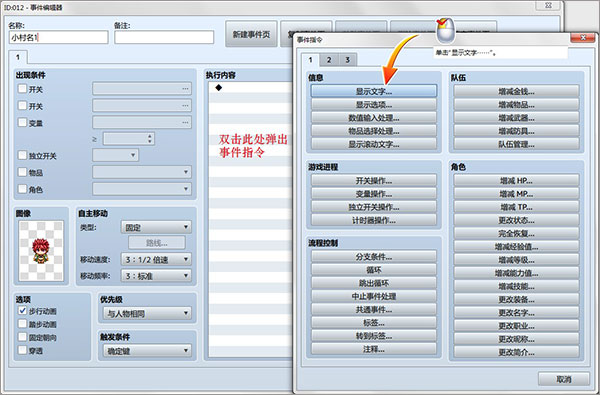This screenshot has height=395, width=600.
Task: Switch to tab 2 of event commands
Action: point(329,60)
